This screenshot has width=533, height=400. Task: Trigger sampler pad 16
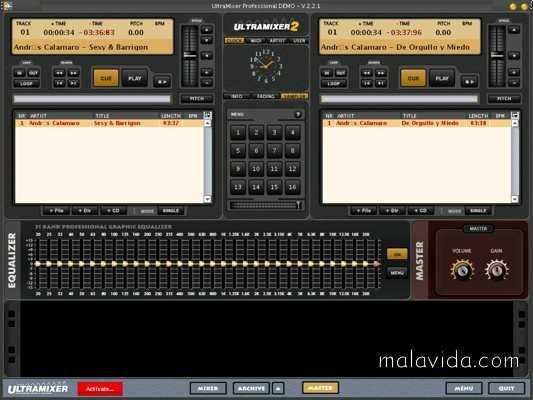(292, 187)
